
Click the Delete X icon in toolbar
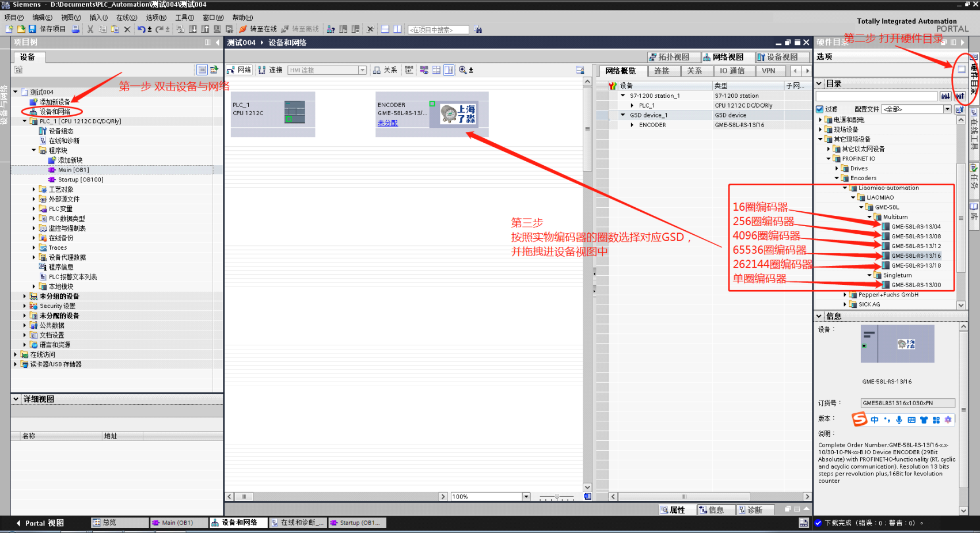pos(127,29)
